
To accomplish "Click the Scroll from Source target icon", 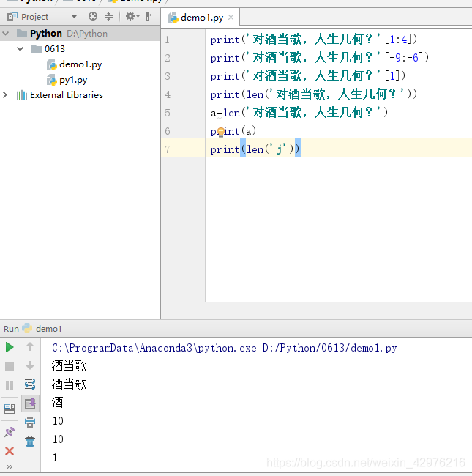I will pos(93,16).
